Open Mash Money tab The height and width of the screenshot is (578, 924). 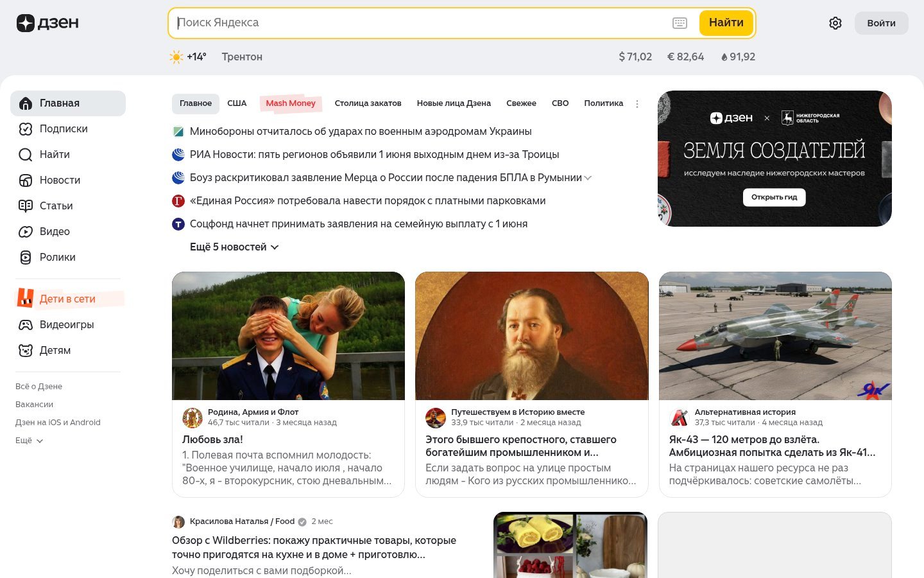click(x=291, y=103)
